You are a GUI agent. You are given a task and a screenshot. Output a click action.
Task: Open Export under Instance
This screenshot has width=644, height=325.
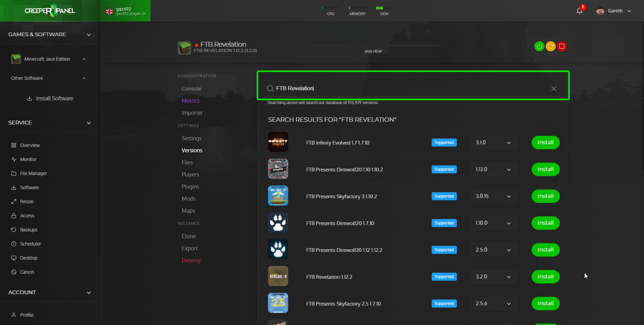click(x=190, y=248)
